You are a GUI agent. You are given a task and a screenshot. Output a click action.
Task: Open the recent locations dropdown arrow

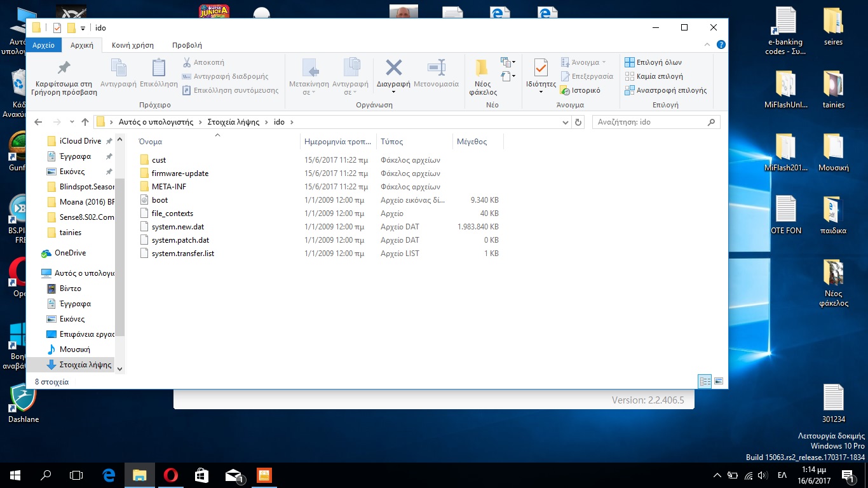[71, 122]
